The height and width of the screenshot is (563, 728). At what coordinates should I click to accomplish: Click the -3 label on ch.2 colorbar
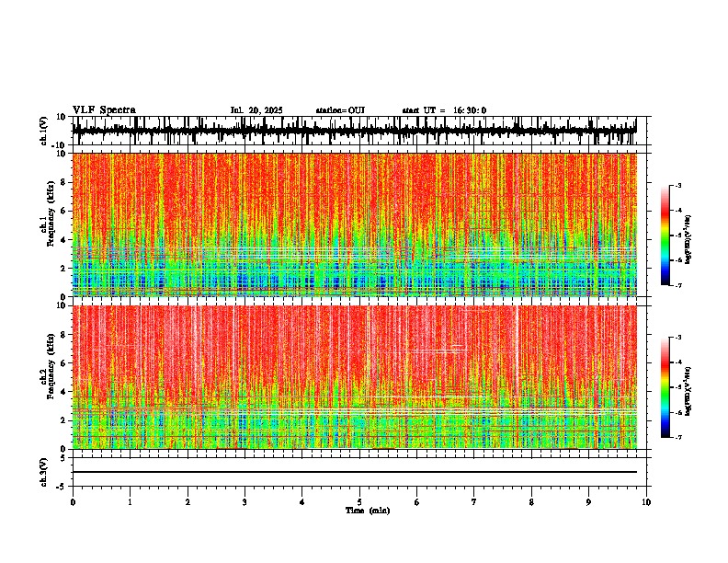click(678, 338)
